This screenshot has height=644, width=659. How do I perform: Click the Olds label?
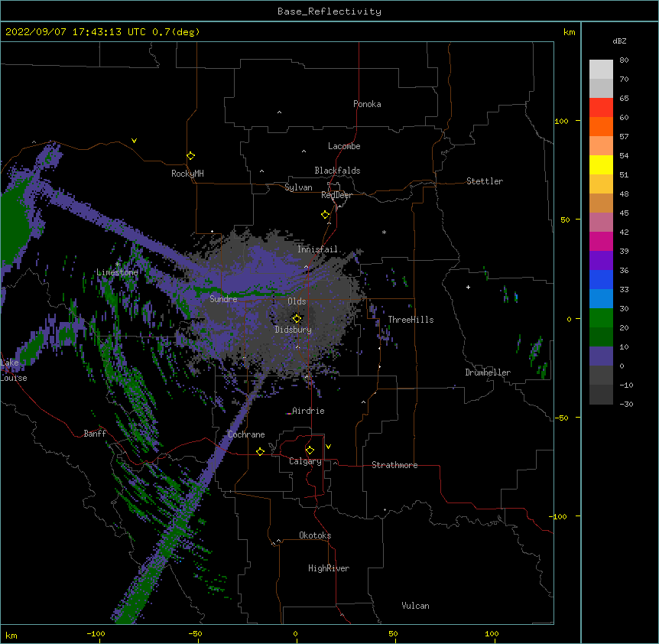(297, 301)
